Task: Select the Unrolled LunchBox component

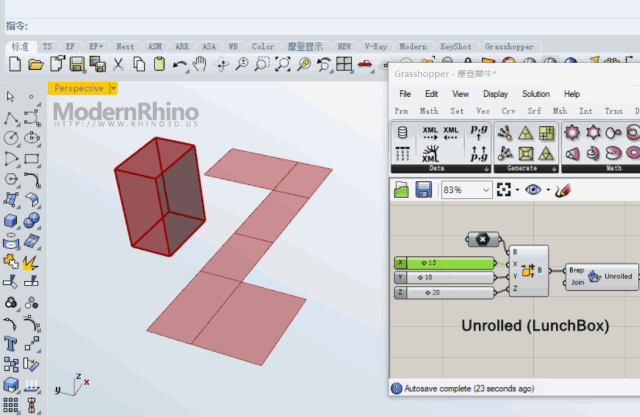Action: pyautogui.click(x=602, y=276)
